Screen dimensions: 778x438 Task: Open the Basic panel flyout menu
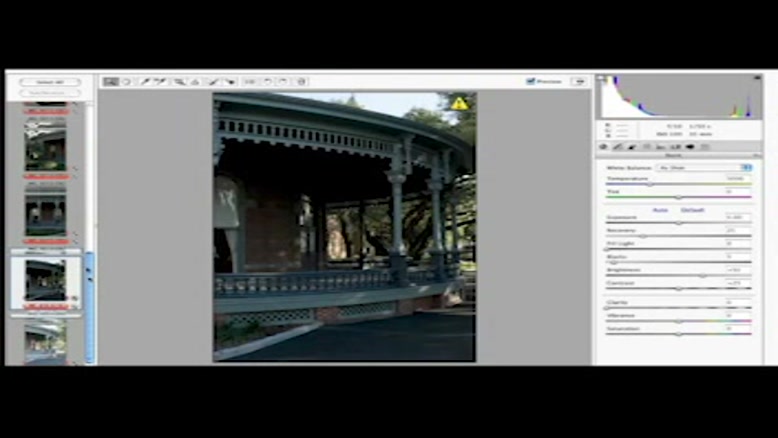(757, 156)
